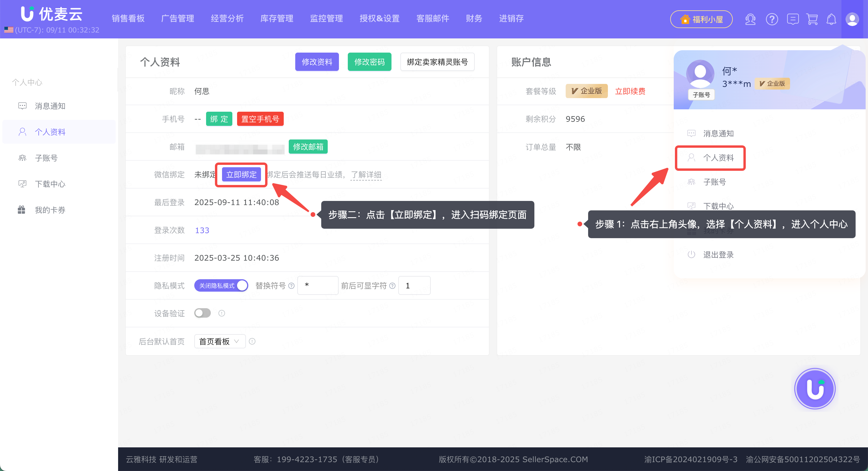Toggle the 设备验证 switch
Screen dimensions: 868x471
[x=203, y=313]
